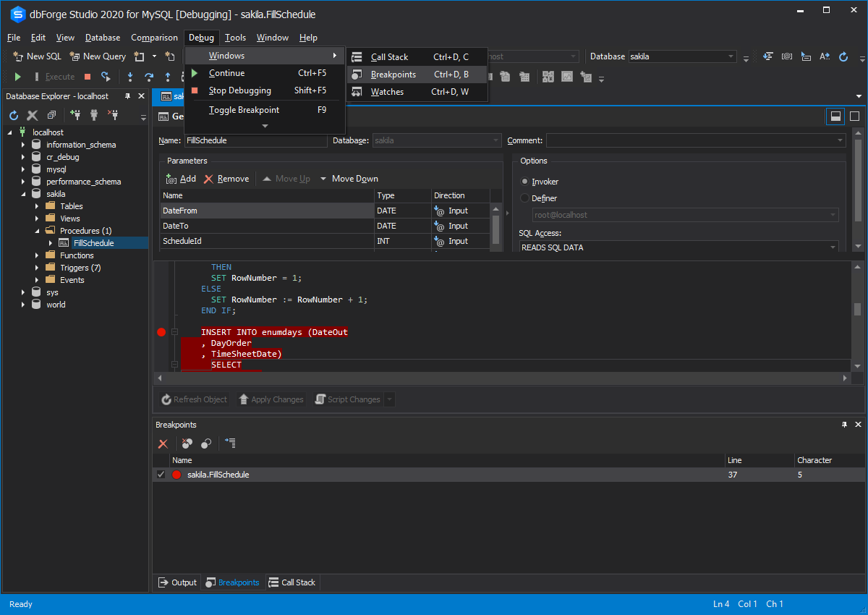
Task: Click the New Query toolbar button
Action: click(x=98, y=56)
